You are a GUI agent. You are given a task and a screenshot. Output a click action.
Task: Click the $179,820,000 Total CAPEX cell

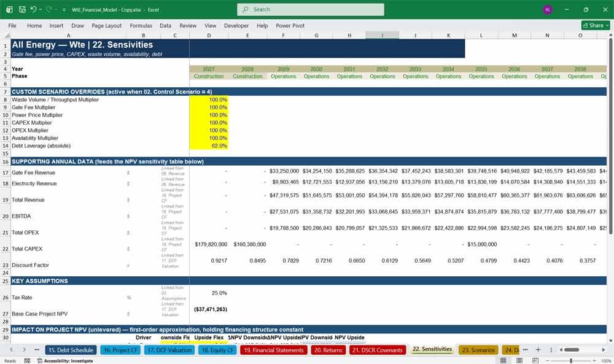209,244
